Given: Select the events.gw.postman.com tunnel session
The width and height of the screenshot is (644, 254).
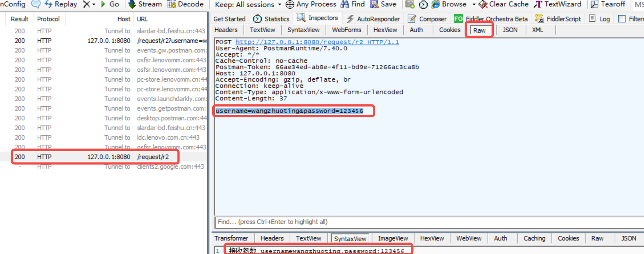Looking at the screenshot, I should tap(104, 50).
